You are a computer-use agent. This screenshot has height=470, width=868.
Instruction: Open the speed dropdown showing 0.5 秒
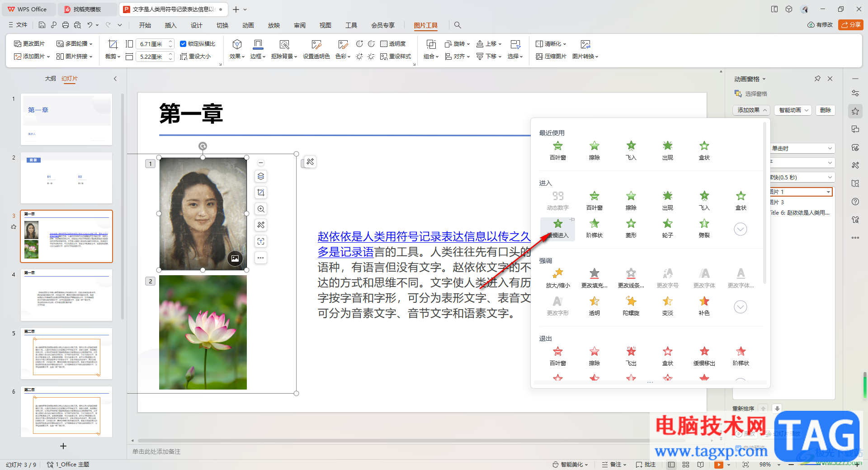coord(802,177)
